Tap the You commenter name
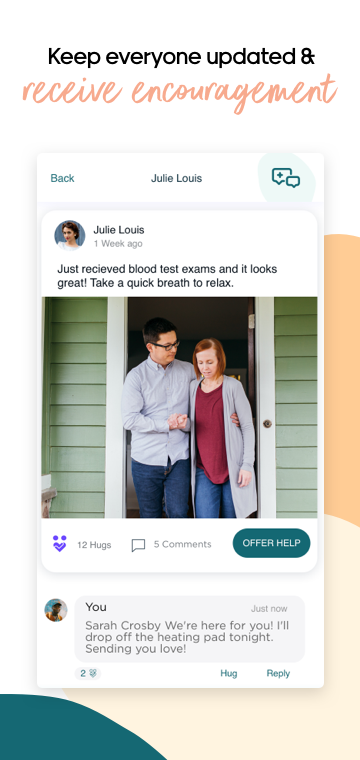The width and height of the screenshot is (360, 760). pos(96,607)
